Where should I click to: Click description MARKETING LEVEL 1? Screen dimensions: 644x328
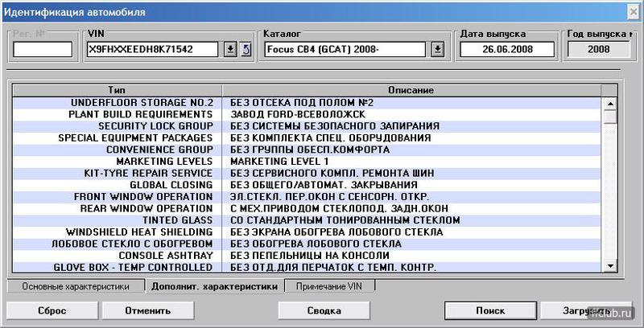[279, 162]
